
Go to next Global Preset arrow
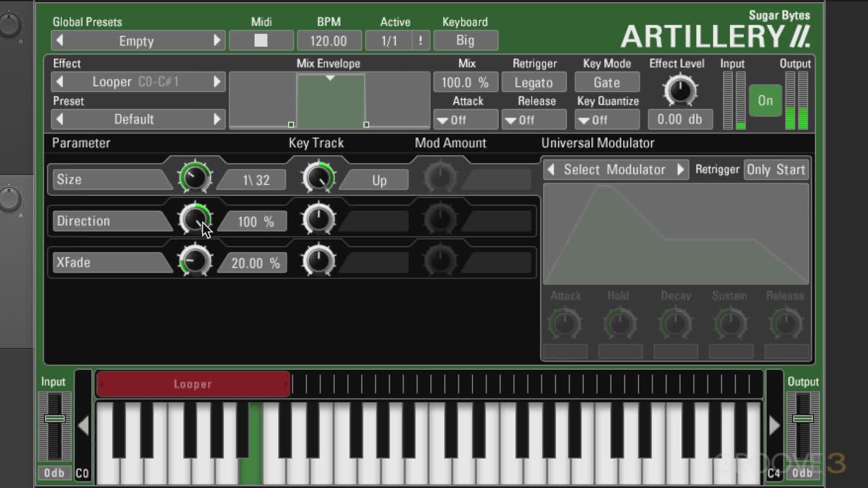[x=217, y=41]
